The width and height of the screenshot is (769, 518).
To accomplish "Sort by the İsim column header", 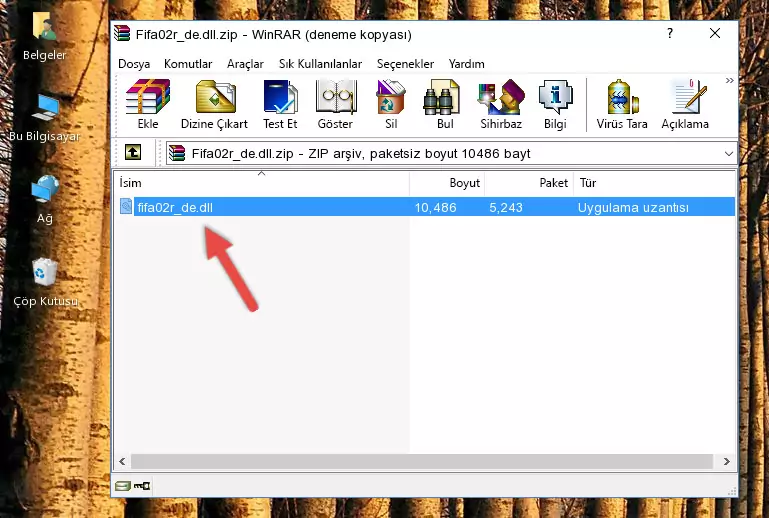I will 262,183.
